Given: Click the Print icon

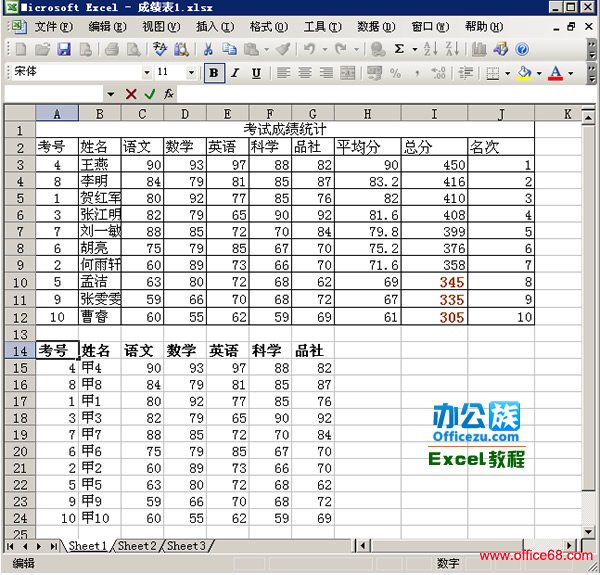Looking at the screenshot, I should pyautogui.click(x=112, y=49).
